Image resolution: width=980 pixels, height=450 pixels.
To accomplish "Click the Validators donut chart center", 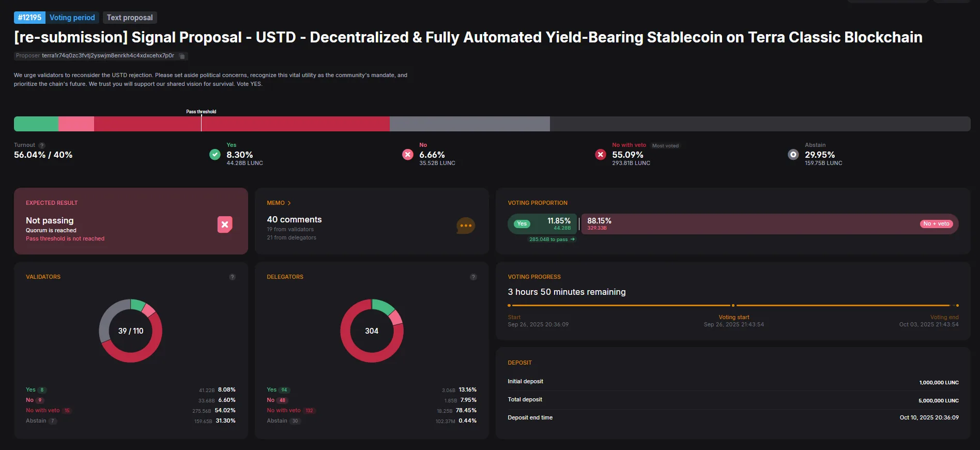I will tap(131, 331).
